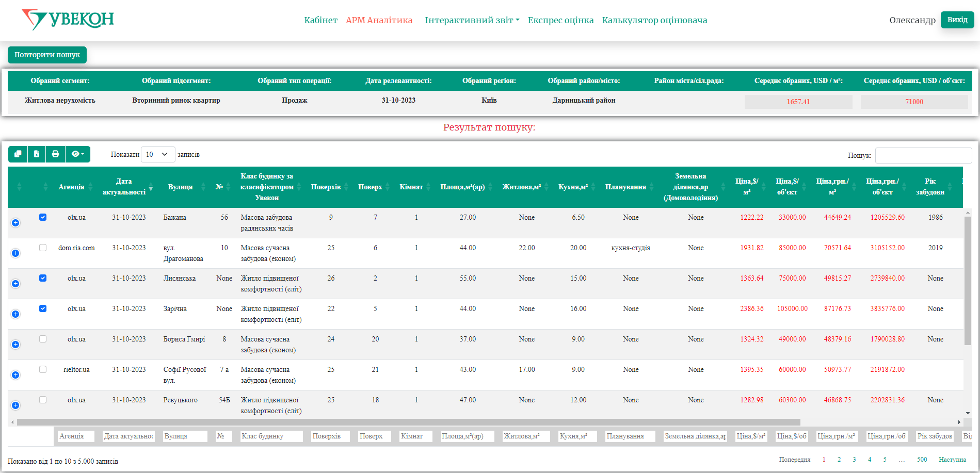980x473 pixels.
Task: Open the records-per-page dropdown showing 10
Action: 158,154
